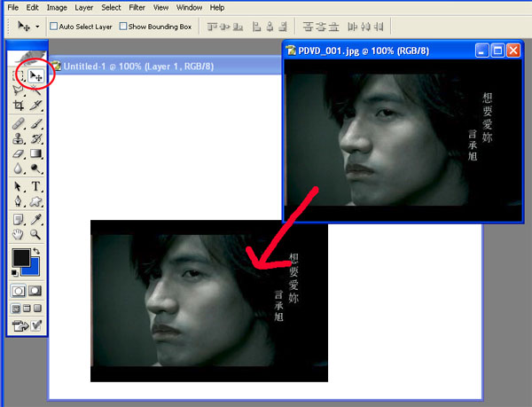
Task: Select the History Brush tool
Action: click(x=36, y=138)
